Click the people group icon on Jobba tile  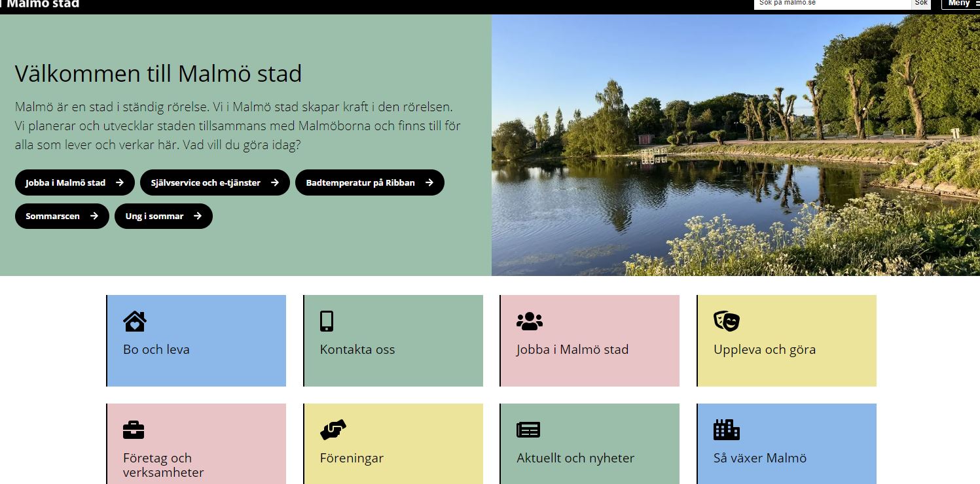coord(529,321)
